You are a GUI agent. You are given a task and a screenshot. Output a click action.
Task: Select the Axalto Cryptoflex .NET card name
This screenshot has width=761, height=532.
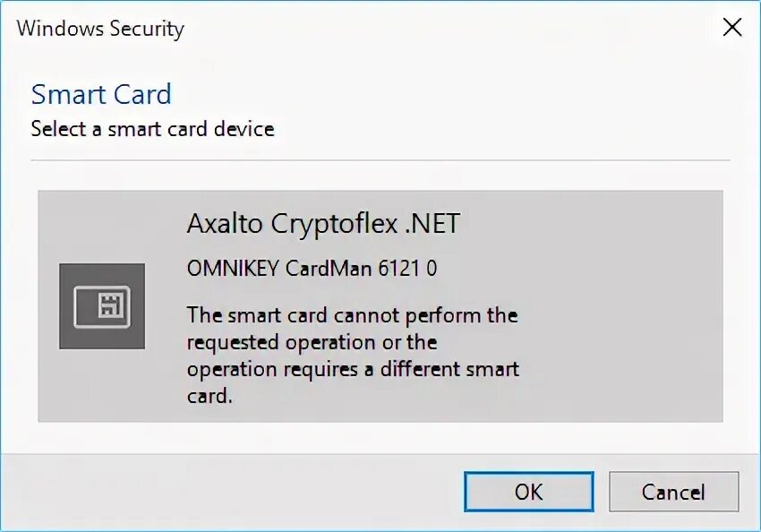pos(324,224)
